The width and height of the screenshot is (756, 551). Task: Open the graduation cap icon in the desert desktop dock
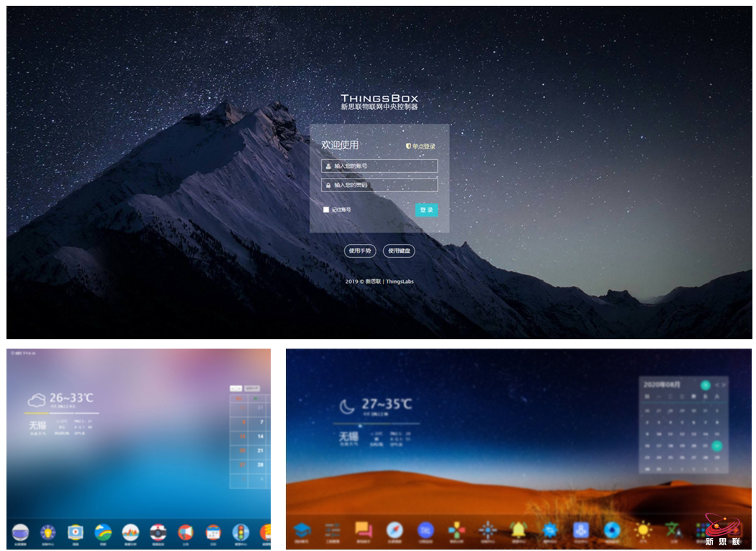point(302,530)
